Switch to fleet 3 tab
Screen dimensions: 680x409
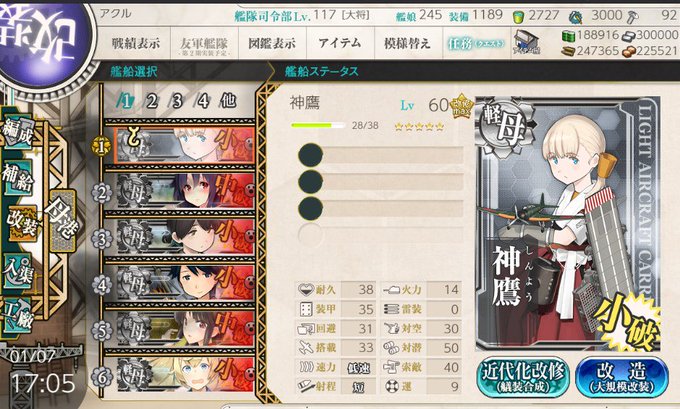pos(177,101)
